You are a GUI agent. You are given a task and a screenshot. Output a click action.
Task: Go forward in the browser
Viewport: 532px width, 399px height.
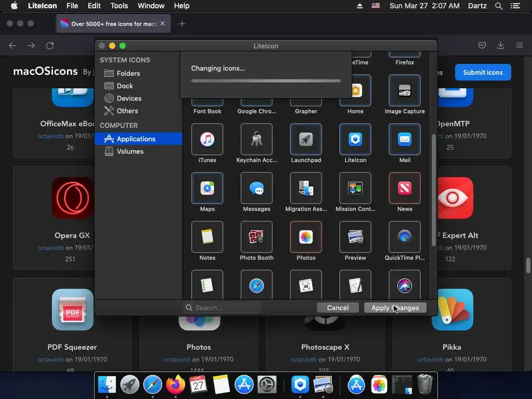[x=31, y=46]
